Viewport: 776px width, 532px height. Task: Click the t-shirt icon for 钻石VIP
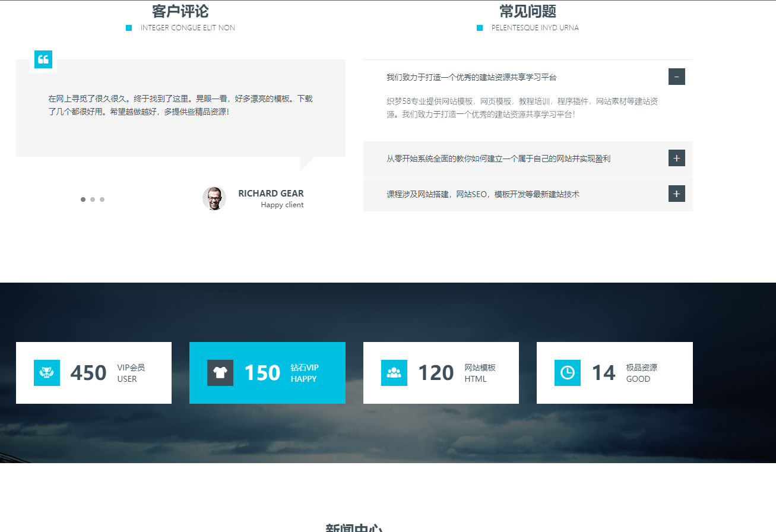coord(220,373)
